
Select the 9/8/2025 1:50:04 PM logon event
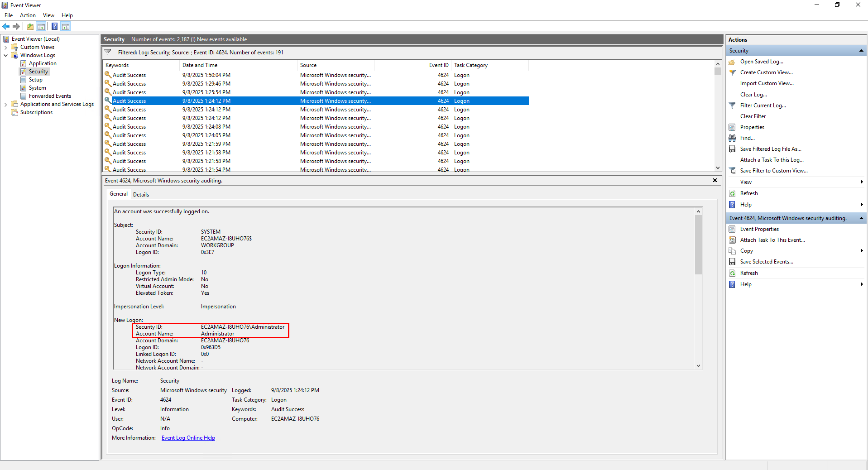click(206, 75)
